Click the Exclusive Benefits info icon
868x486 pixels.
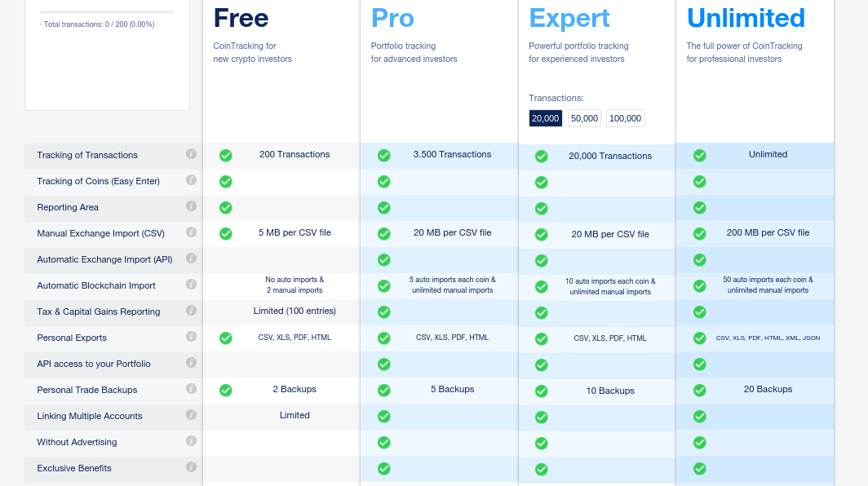[x=191, y=466]
